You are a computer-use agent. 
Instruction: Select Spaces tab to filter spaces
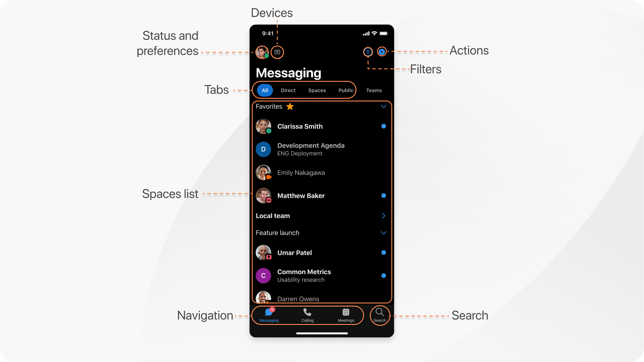(x=316, y=90)
